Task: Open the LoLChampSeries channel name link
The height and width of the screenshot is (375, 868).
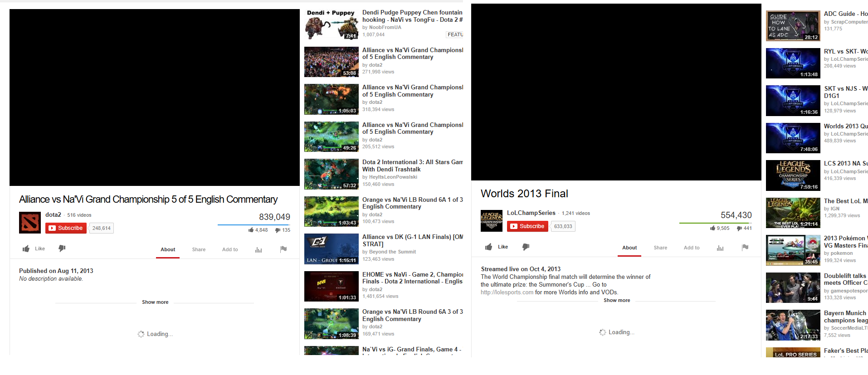Action: pos(531,213)
